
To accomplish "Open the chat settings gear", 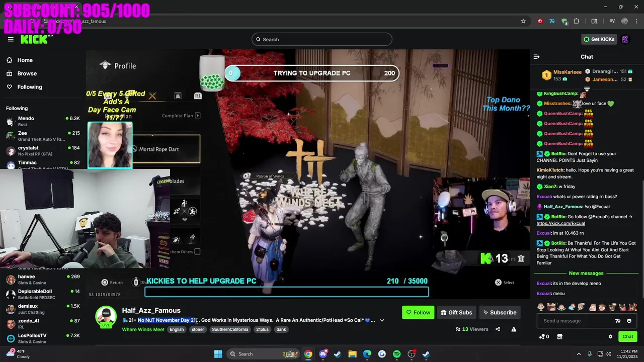I will click(610, 337).
